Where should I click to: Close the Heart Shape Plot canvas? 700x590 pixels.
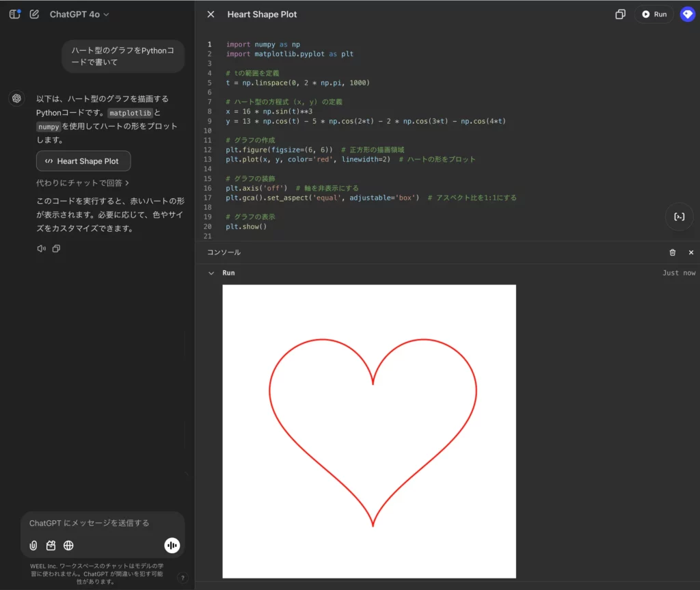tap(211, 14)
